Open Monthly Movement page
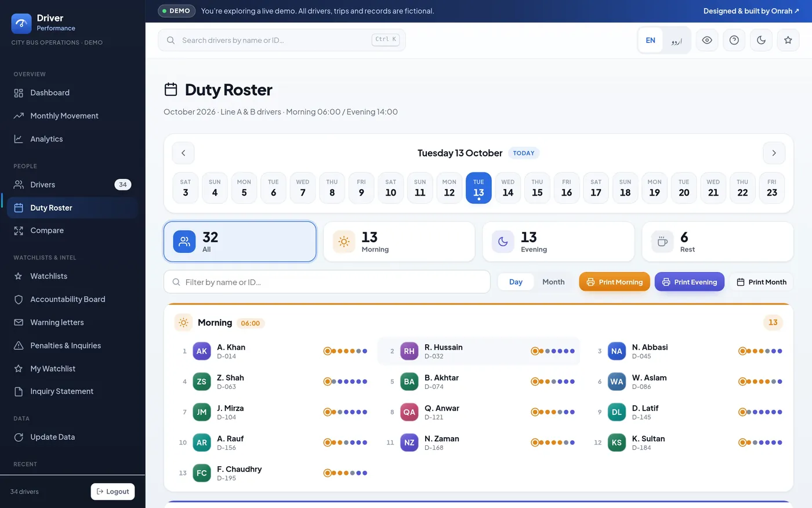 (72, 116)
